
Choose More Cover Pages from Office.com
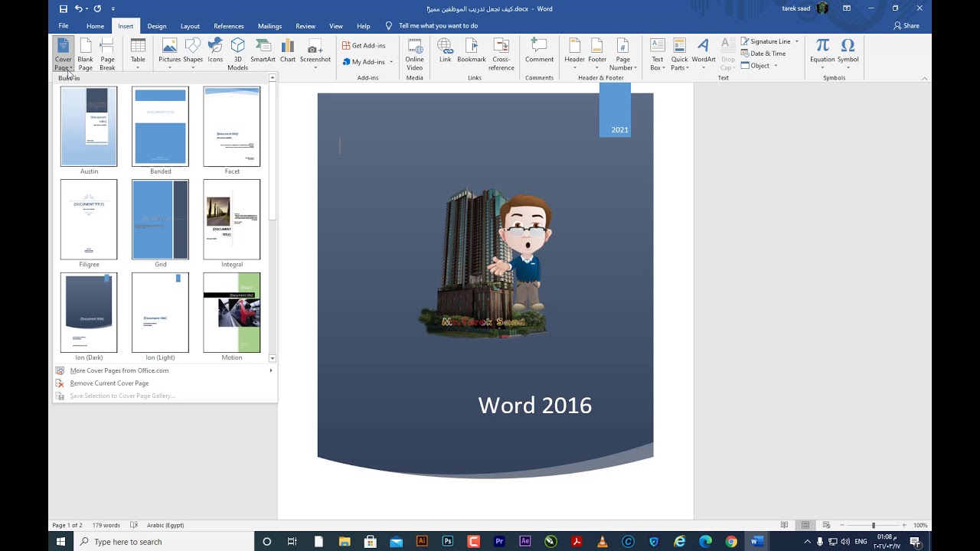point(164,370)
